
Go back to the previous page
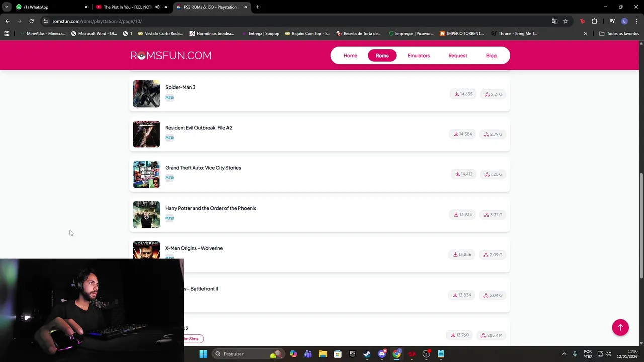7,21
